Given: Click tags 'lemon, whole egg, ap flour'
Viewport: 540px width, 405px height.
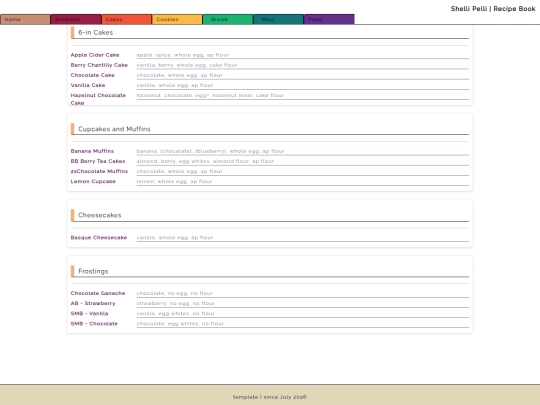Looking at the screenshot, I should click(x=174, y=181).
